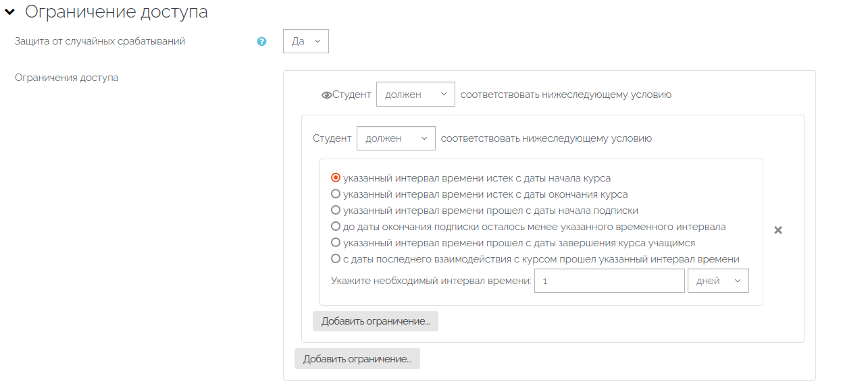Open the дней time unit dropdown
This screenshot has height=388, width=868.
point(718,281)
